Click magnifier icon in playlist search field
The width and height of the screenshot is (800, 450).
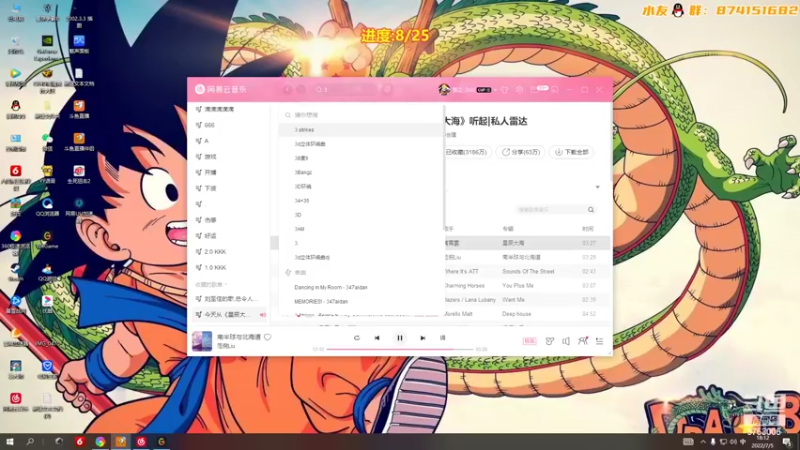(591, 210)
